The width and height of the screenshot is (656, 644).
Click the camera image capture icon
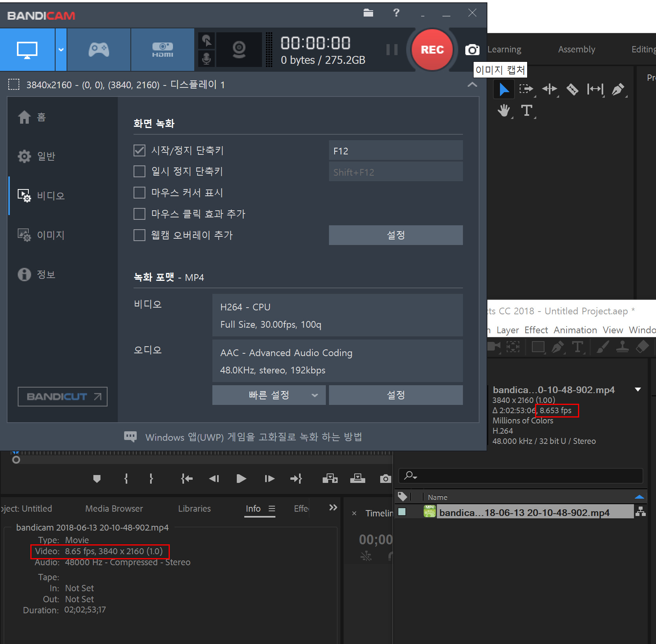(x=472, y=50)
